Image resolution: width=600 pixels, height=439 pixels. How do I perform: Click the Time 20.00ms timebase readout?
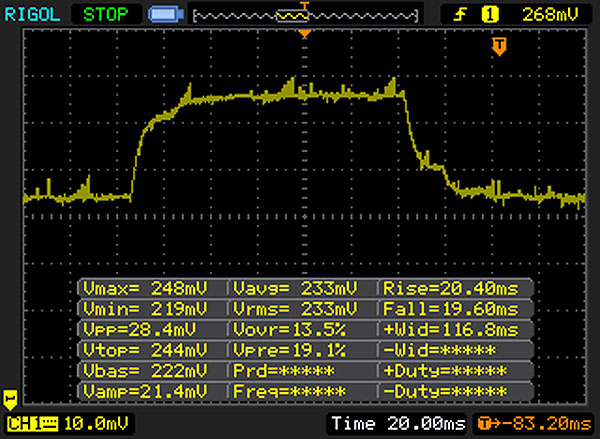pyautogui.click(x=398, y=424)
